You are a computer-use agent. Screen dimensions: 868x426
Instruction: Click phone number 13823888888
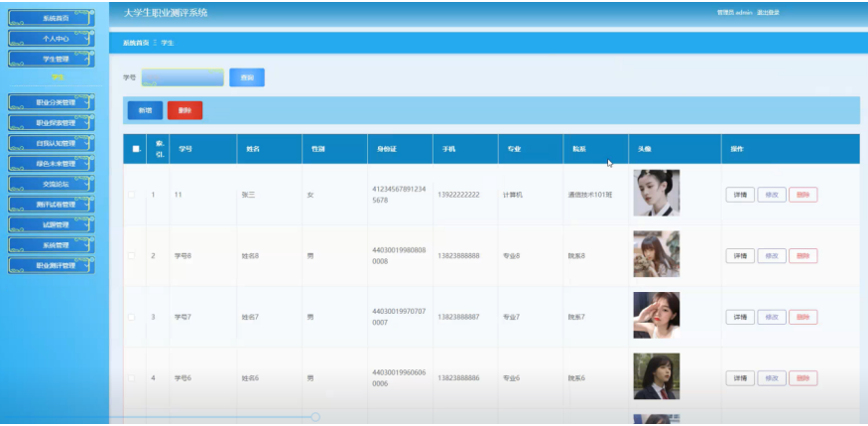458,256
